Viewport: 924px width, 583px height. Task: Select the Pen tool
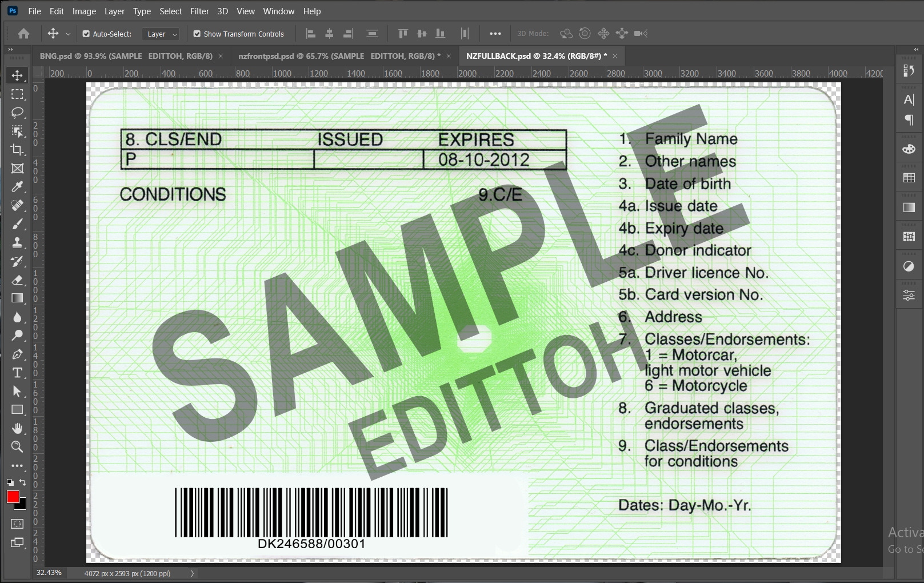point(17,354)
